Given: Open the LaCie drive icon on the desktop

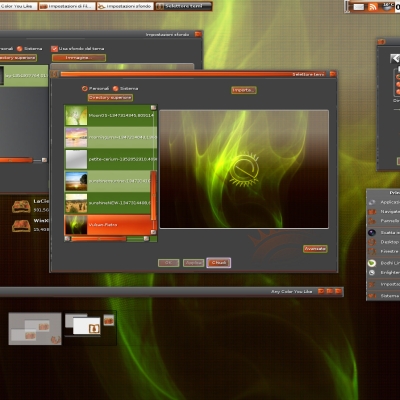Looking at the screenshot, I should tap(21, 206).
